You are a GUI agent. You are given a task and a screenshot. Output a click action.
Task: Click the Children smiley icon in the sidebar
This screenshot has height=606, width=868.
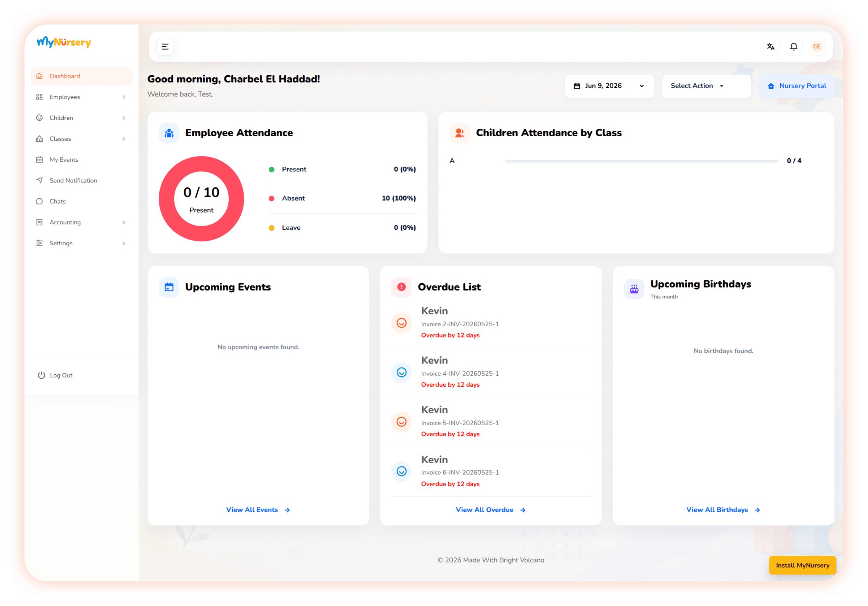39,118
